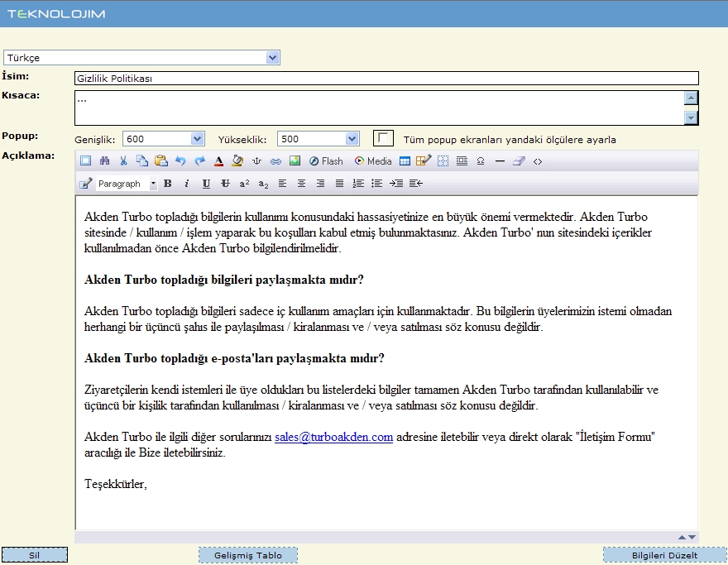Focus the Kısaca text area

point(380,108)
